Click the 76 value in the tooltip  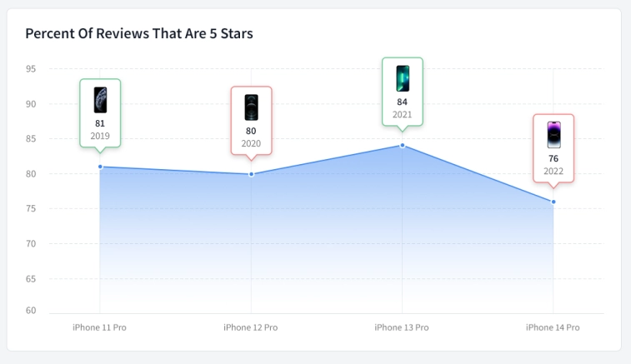pyautogui.click(x=553, y=158)
